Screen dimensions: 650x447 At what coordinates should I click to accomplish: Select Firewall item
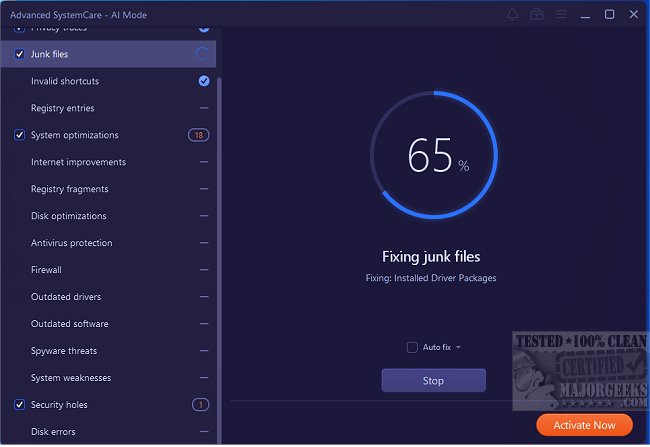coord(108,270)
